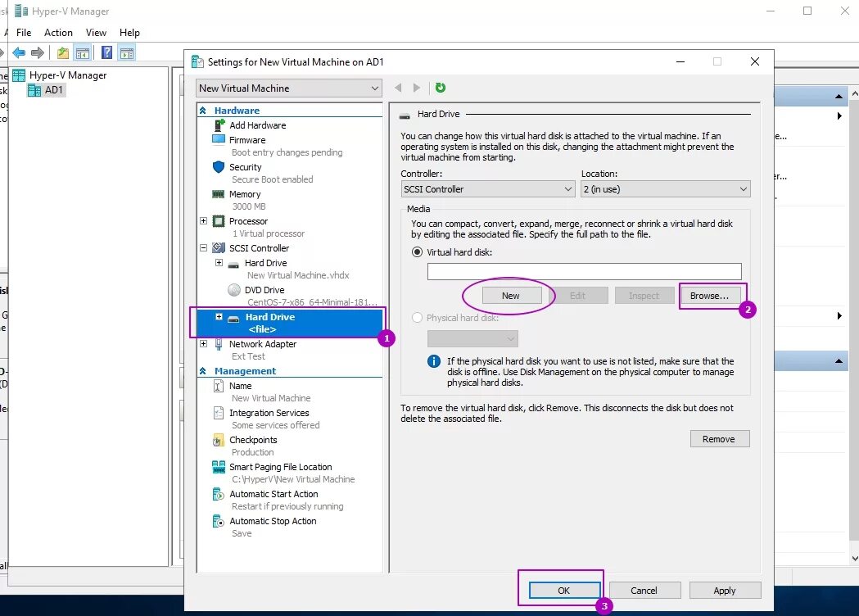Viewport: 859px width, 616px height.
Task: Open the New Virtual Machine selector dropdown
Action: pos(289,88)
